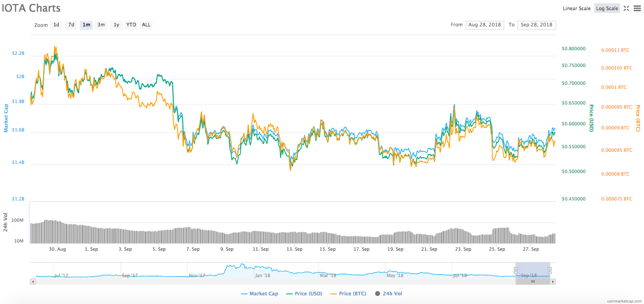The image size is (644, 304).
Task: Click the navigator scrollbar left arrow
Action: click(x=33, y=281)
